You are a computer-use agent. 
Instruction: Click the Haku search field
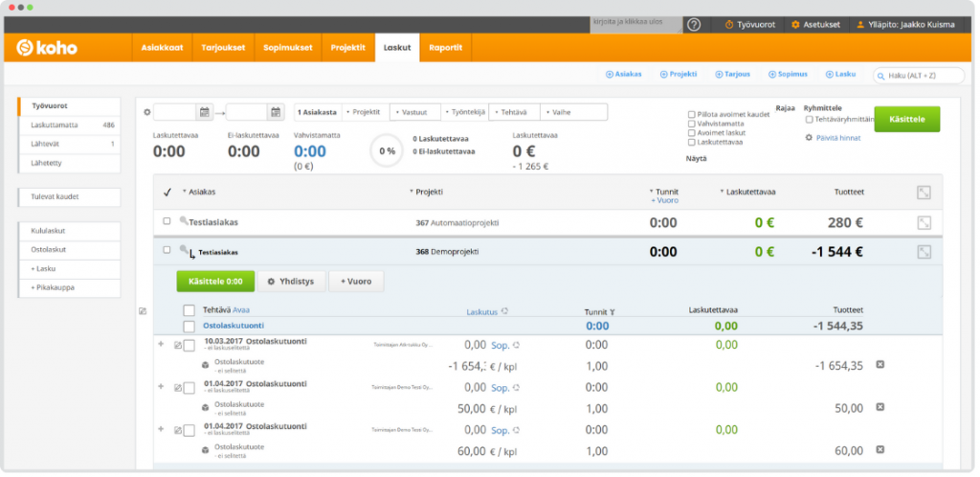919,76
